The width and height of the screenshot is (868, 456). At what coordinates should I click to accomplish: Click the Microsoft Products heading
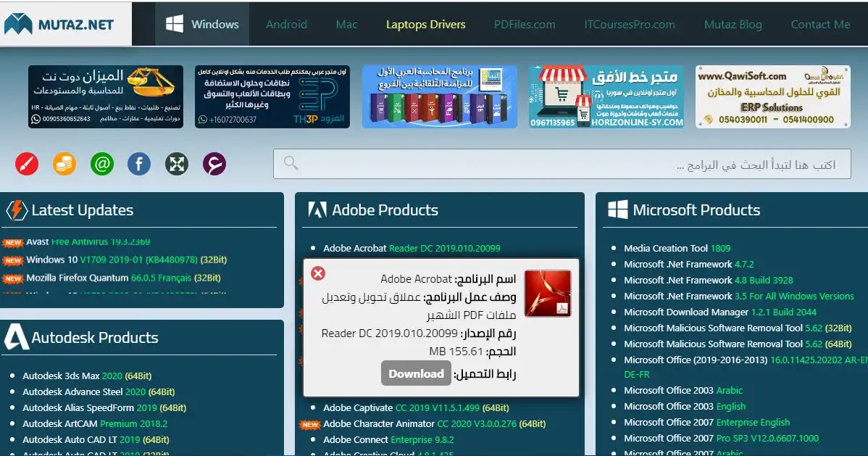[696, 210]
